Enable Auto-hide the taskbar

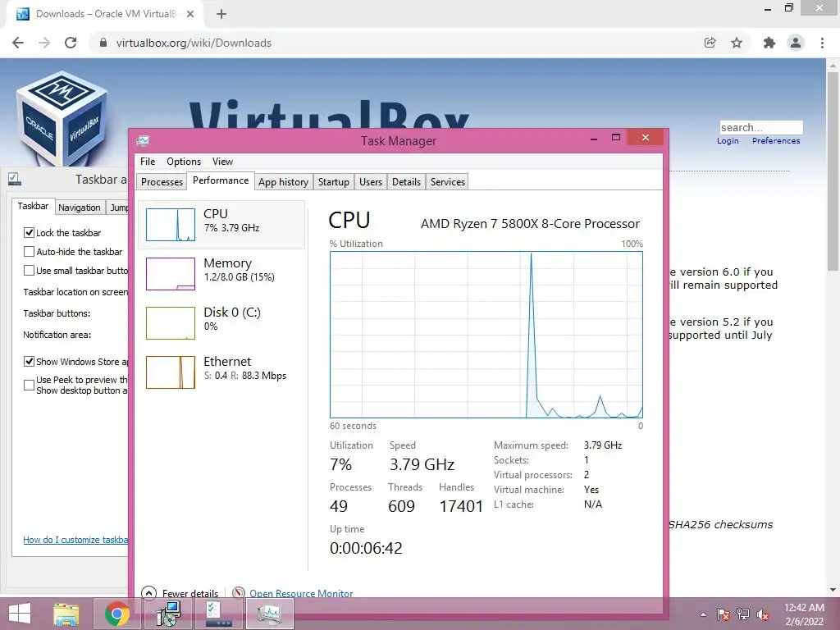(x=29, y=251)
